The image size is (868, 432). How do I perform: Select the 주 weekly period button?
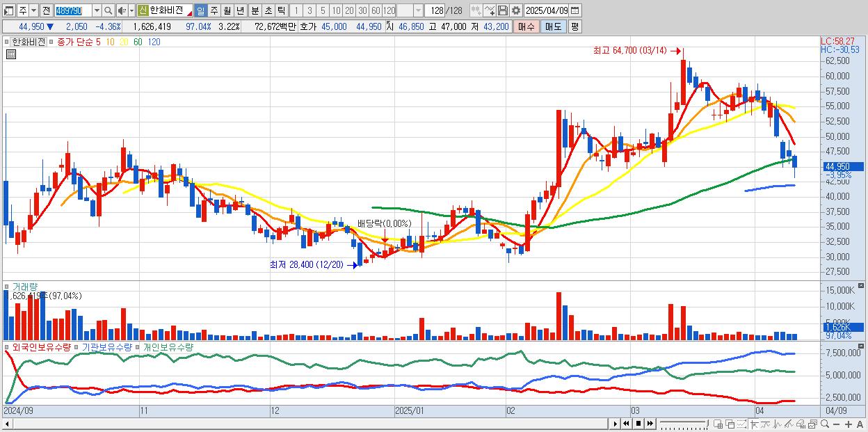point(214,10)
